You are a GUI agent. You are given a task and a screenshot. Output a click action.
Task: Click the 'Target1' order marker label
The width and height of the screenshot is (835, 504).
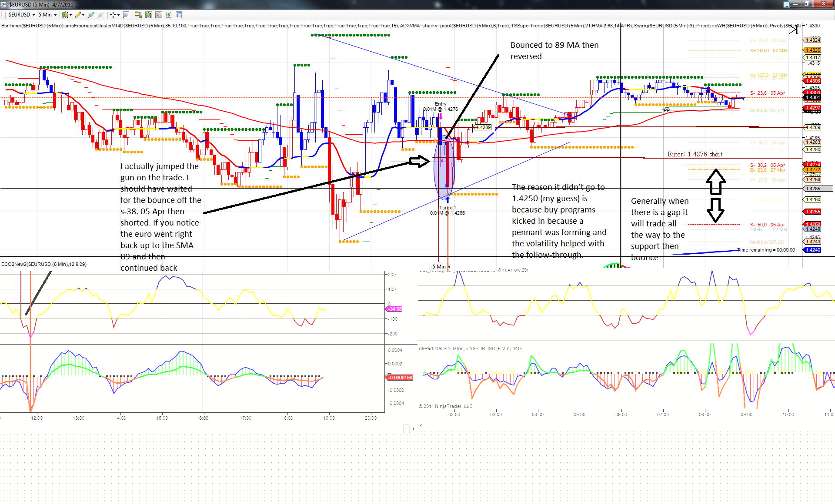[447, 208]
